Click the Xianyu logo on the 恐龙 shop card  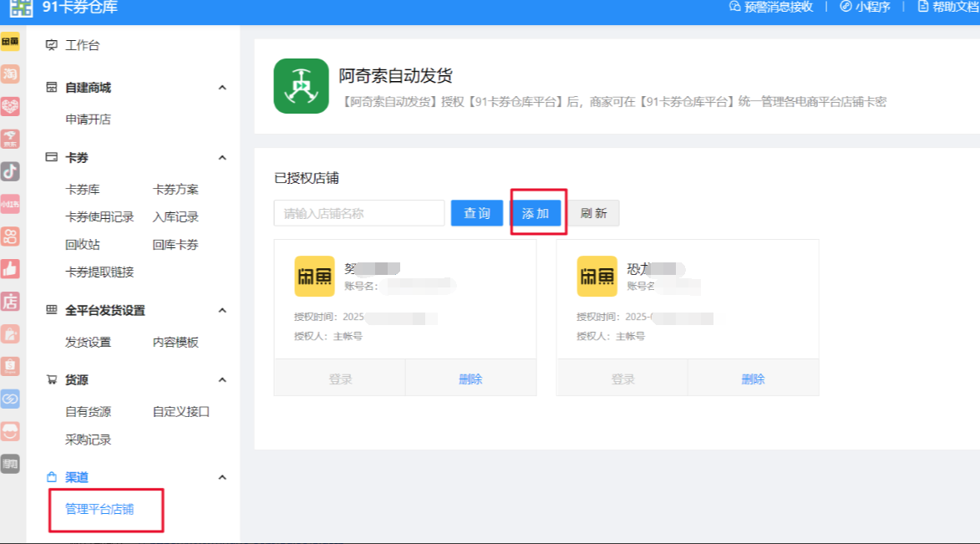tap(597, 276)
